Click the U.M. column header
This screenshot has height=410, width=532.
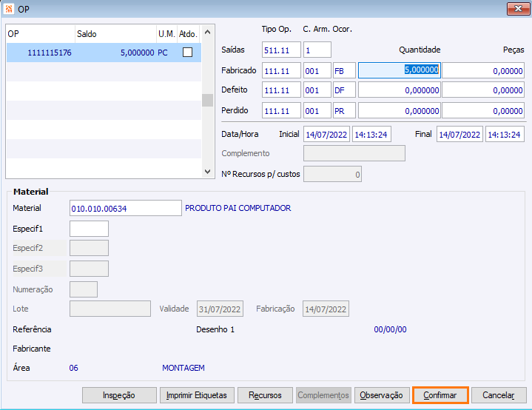(166, 34)
